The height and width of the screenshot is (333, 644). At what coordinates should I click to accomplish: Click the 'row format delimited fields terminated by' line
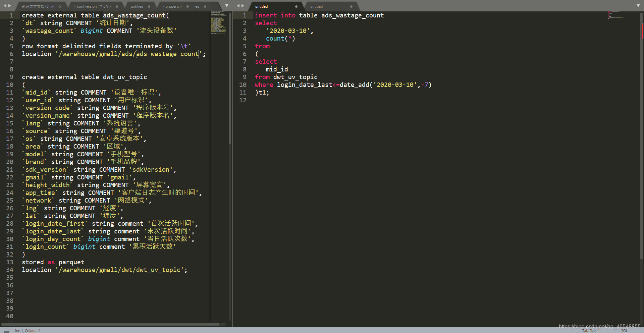pyautogui.click(x=106, y=46)
